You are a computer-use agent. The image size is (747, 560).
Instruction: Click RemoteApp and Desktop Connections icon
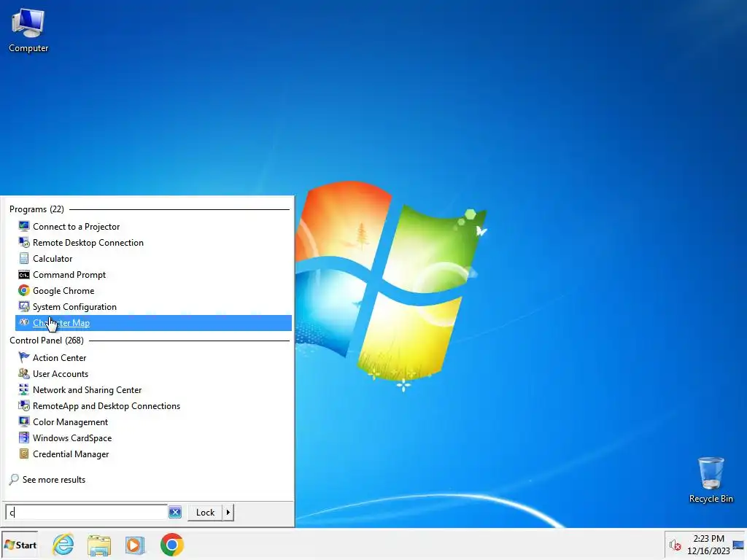coord(24,405)
